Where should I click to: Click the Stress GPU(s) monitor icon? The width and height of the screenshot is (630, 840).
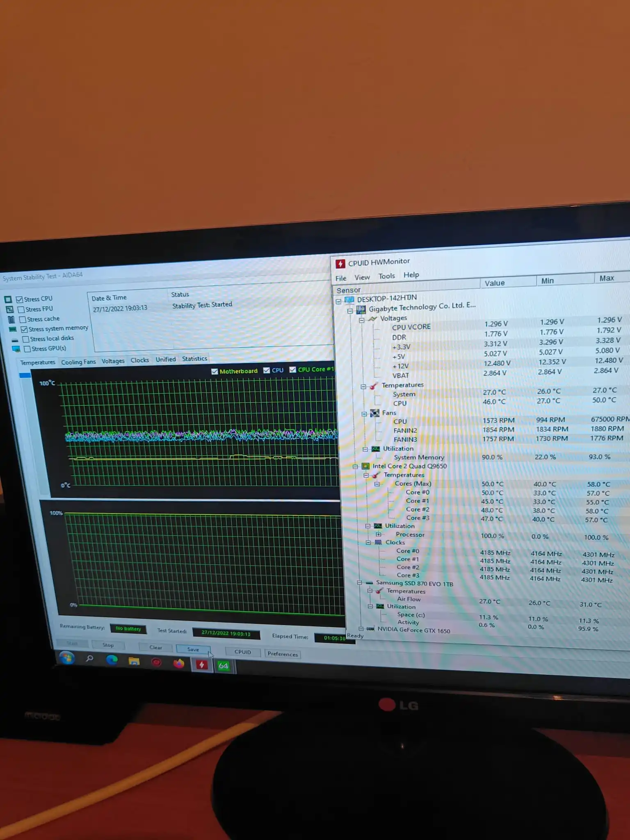click(x=16, y=349)
